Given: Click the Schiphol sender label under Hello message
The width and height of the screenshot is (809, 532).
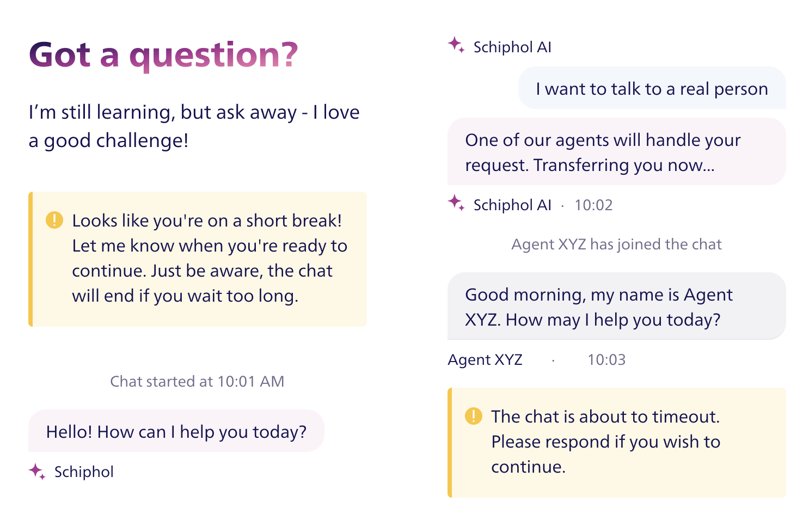Looking at the screenshot, I should click(x=84, y=472).
